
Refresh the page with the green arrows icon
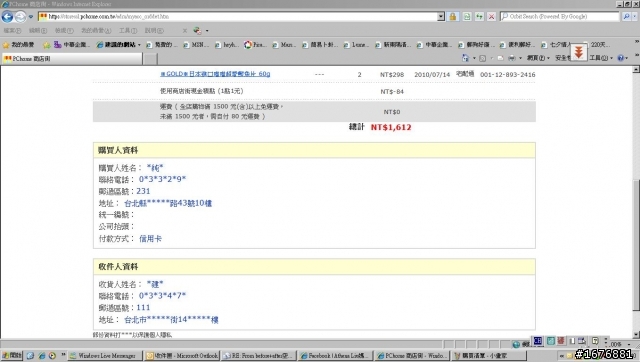[x=479, y=16]
